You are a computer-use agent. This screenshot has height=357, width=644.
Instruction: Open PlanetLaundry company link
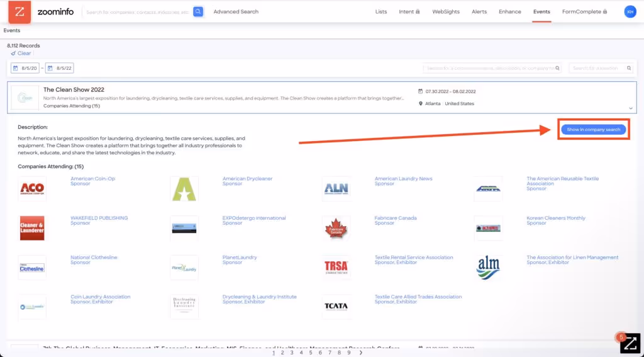coord(240,258)
